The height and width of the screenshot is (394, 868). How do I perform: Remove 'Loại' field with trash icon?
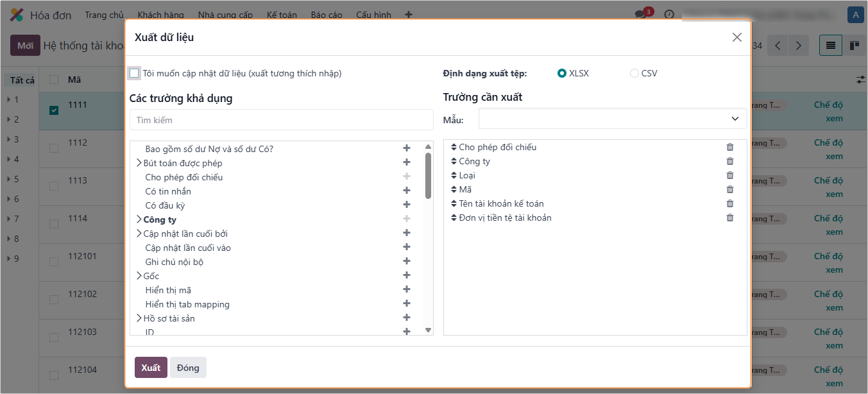point(729,175)
